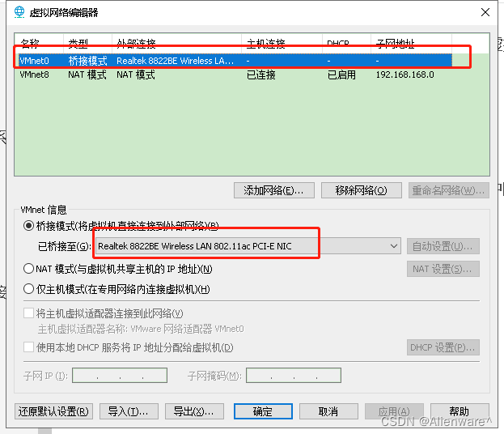Select the NAT 模式 radio button
The width and height of the screenshot is (504, 434).
pyautogui.click(x=28, y=269)
